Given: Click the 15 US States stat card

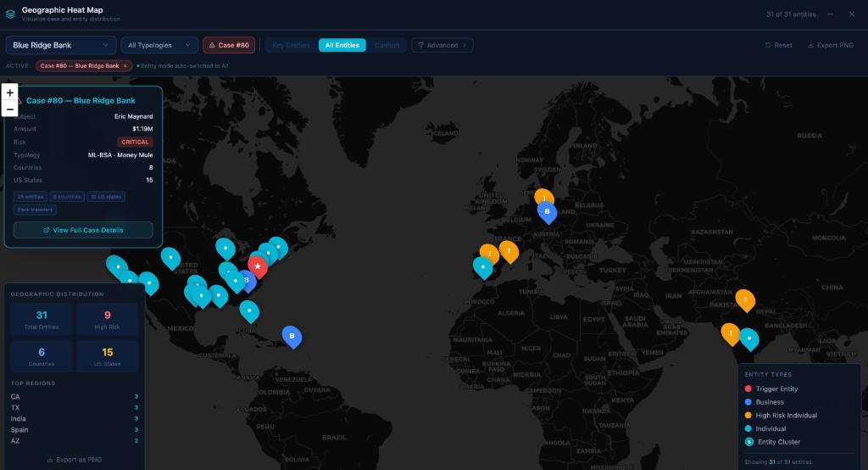Looking at the screenshot, I should pos(108,355).
